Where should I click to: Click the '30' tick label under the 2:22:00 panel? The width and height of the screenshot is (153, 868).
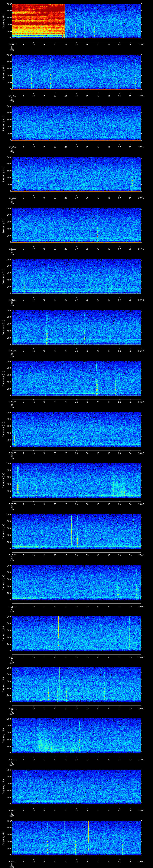(x=76, y=351)
